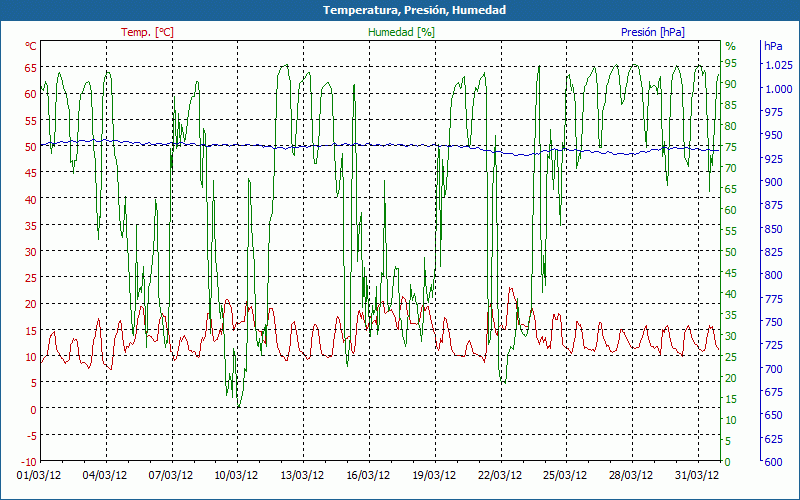
Task: Select the red 'Temp. [°C]' legend label
Action: tap(147, 32)
